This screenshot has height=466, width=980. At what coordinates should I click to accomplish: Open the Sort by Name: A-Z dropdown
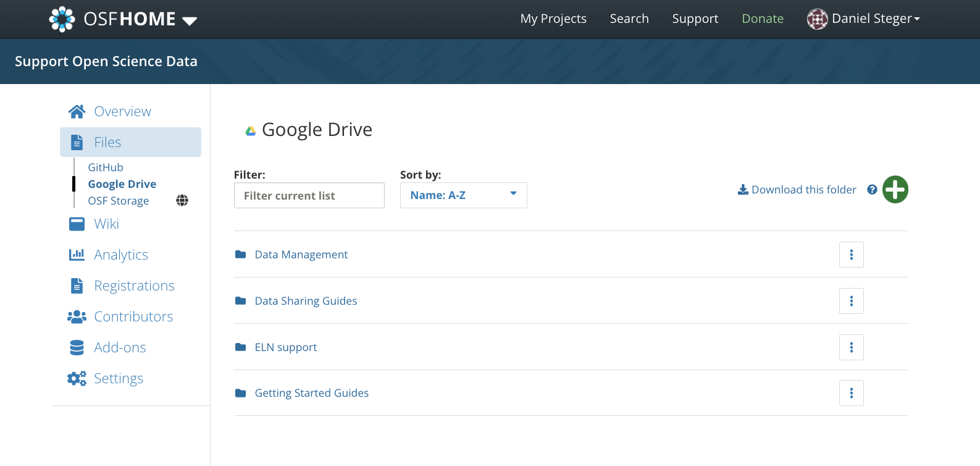[464, 195]
